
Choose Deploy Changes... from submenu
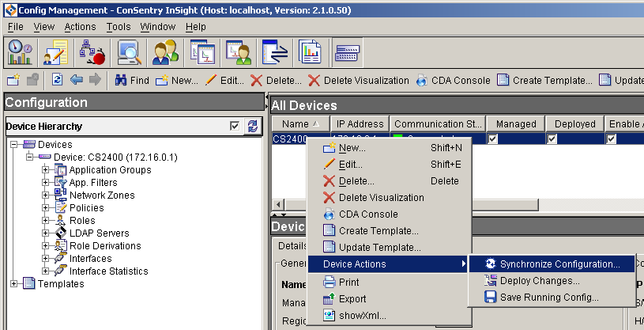pyautogui.click(x=552, y=281)
